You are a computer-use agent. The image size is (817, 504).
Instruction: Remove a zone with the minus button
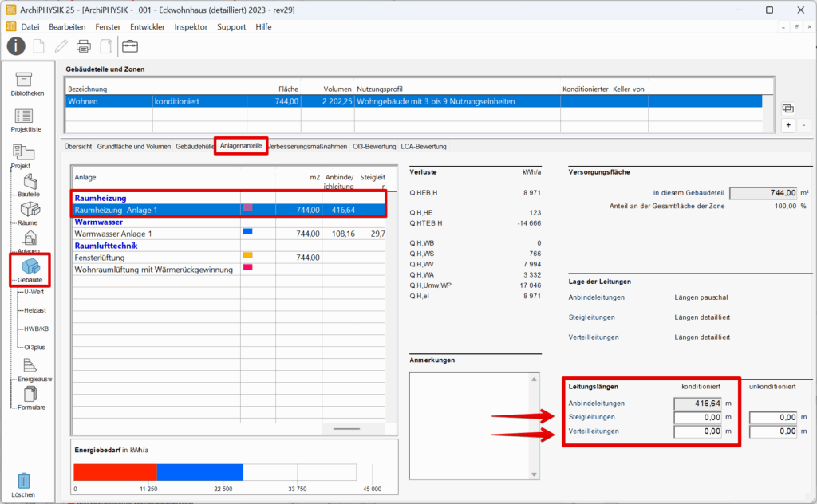pyautogui.click(x=804, y=125)
